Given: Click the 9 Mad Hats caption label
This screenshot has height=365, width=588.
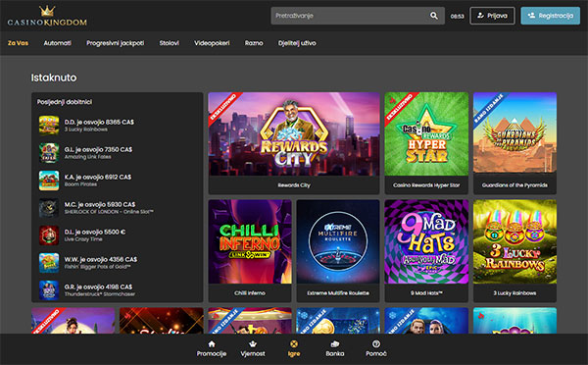Looking at the screenshot, I should point(426,293).
